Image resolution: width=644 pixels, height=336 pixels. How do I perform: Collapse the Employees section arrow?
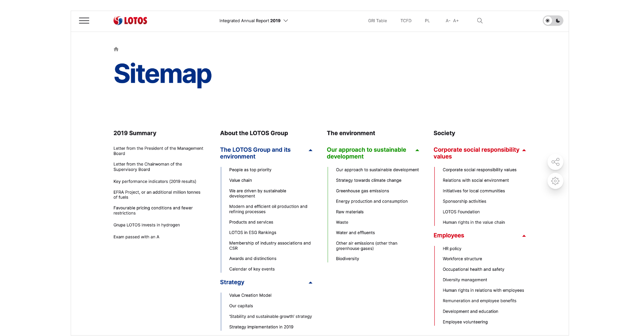(x=524, y=236)
